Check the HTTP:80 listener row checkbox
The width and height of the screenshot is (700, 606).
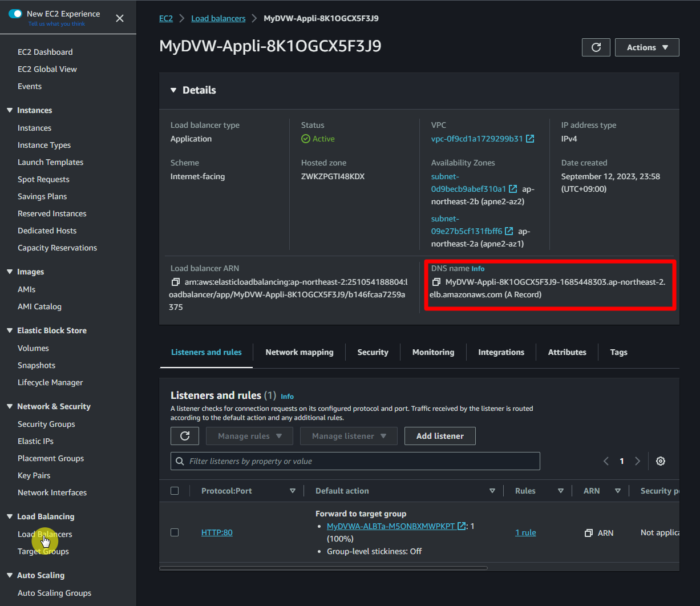tap(175, 532)
